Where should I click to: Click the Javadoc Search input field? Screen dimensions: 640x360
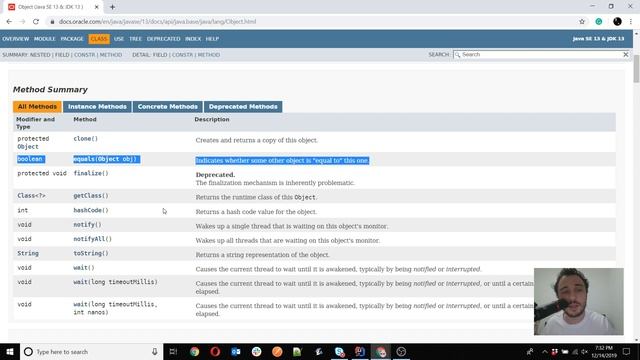click(539, 54)
